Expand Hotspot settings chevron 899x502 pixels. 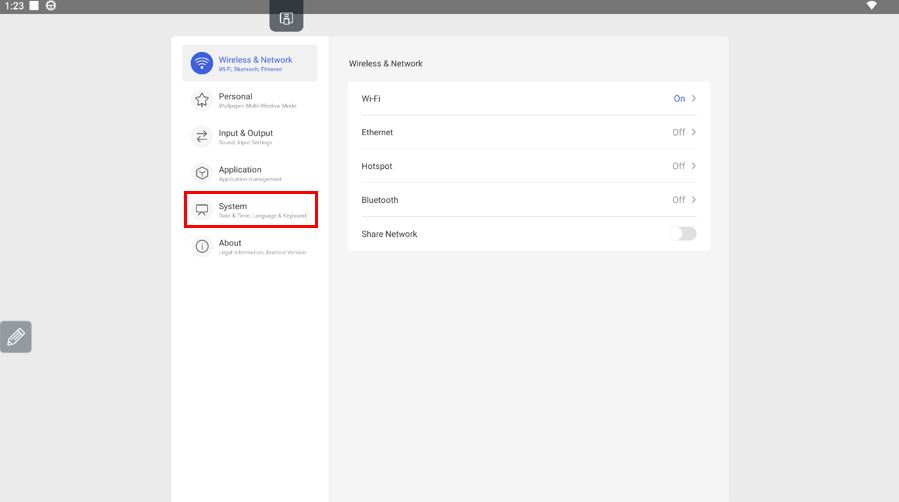tap(694, 166)
